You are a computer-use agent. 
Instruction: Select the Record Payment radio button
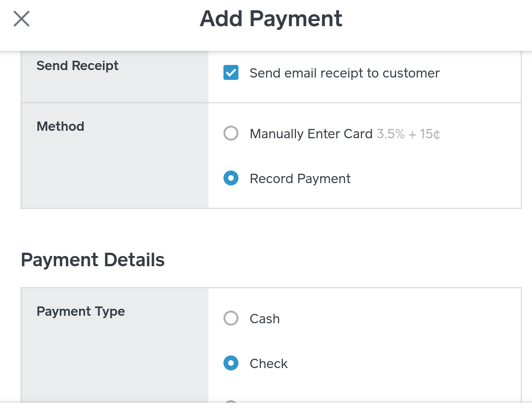coord(231,178)
